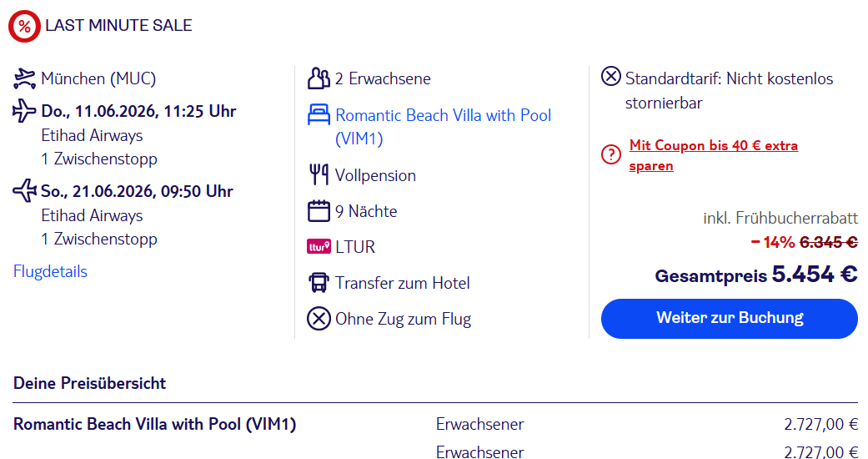Click the ltur logo icon
868x459 pixels.
(x=319, y=247)
